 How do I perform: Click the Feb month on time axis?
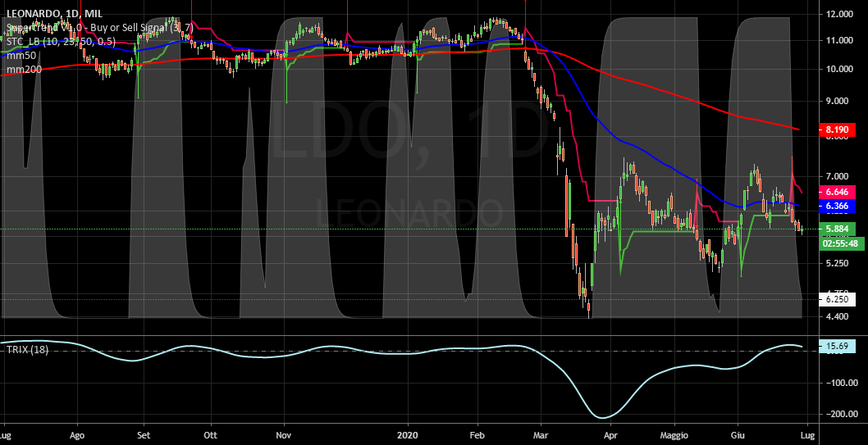pyautogui.click(x=477, y=435)
